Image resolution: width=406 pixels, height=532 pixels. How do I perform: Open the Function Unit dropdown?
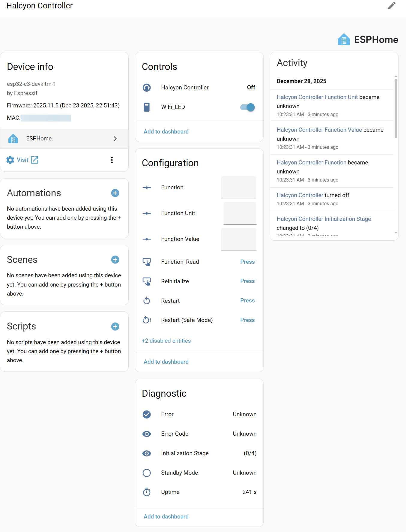[x=240, y=213]
